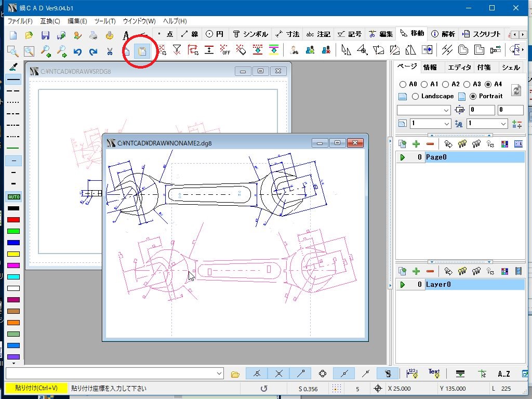Click the Cut scissors icon
Screen dimensions: 532x399
point(109,51)
